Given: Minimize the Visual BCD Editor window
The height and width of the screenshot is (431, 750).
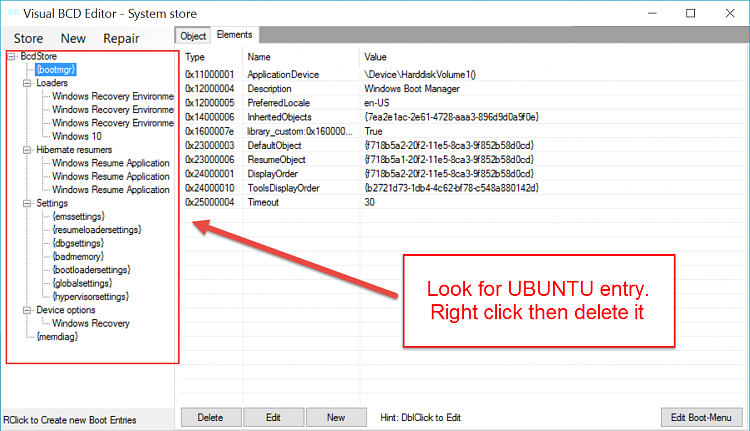Looking at the screenshot, I should 652,13.
